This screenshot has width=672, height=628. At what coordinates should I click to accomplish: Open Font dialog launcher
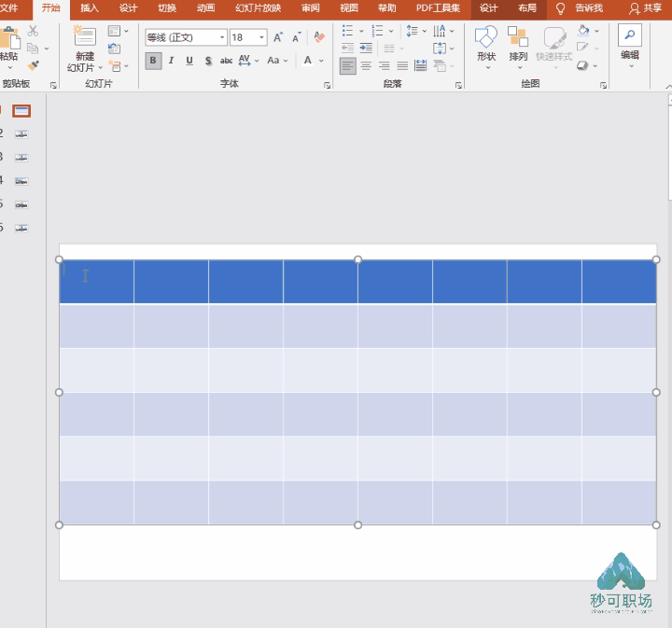[328, 85]
